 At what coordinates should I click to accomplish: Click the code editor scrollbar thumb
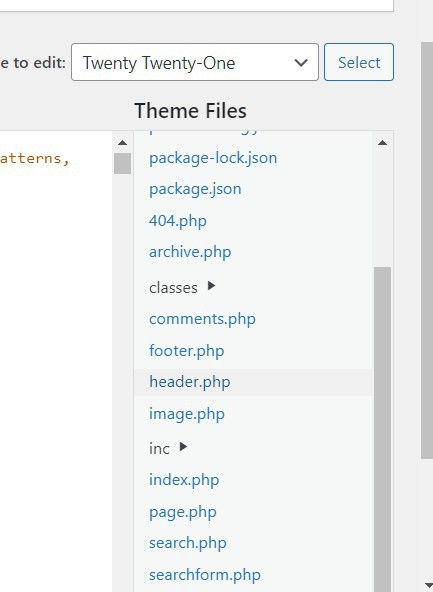(122, 163)
